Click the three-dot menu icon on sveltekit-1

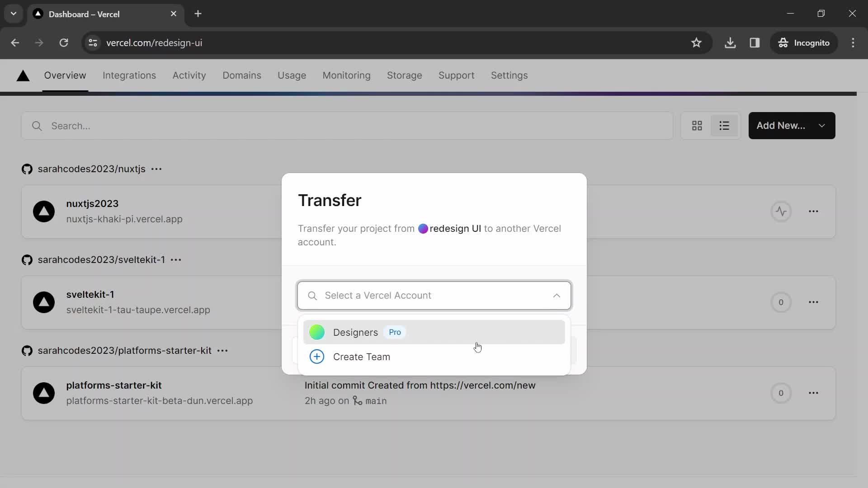click(x=814, y=302)
